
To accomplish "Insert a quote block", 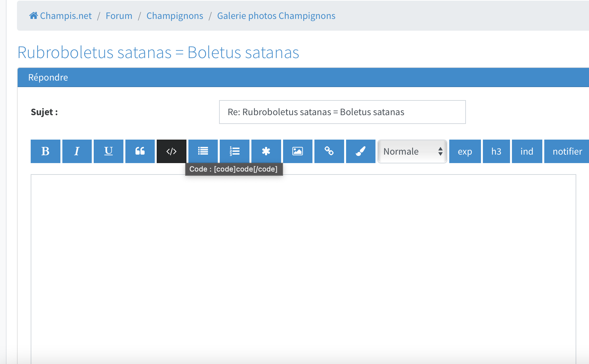I will pyautogui.click(x=140, y=151).
